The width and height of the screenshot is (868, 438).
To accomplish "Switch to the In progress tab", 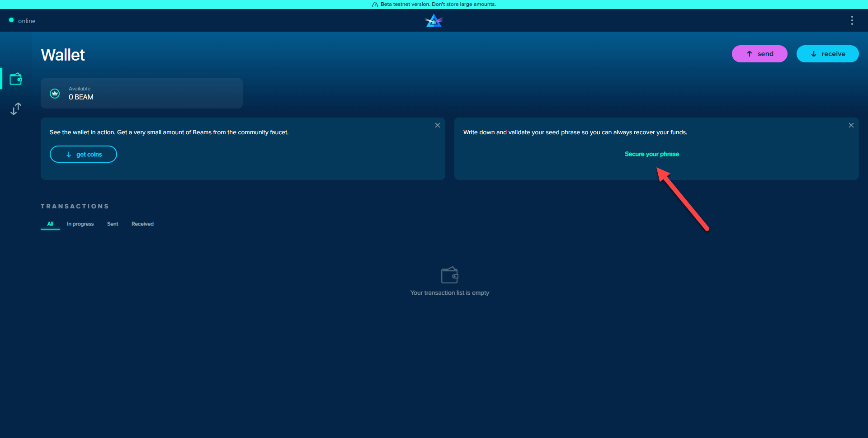I will point(80,224).
